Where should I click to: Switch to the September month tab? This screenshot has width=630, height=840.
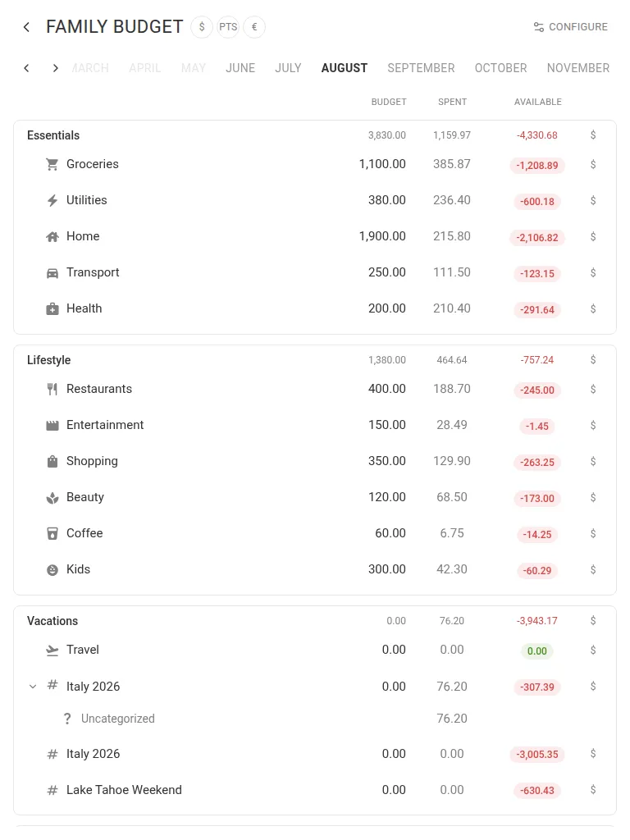(421, 68)
